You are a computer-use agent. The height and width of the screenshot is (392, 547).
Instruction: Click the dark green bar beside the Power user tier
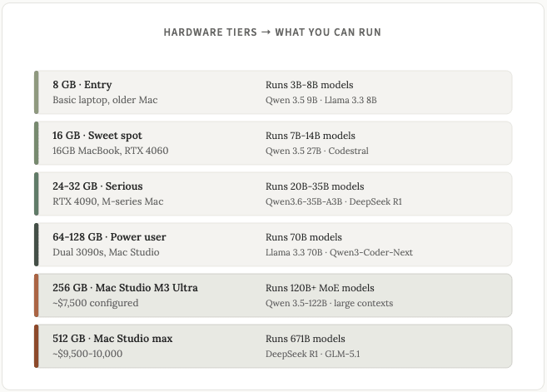(x=37, y=245)
